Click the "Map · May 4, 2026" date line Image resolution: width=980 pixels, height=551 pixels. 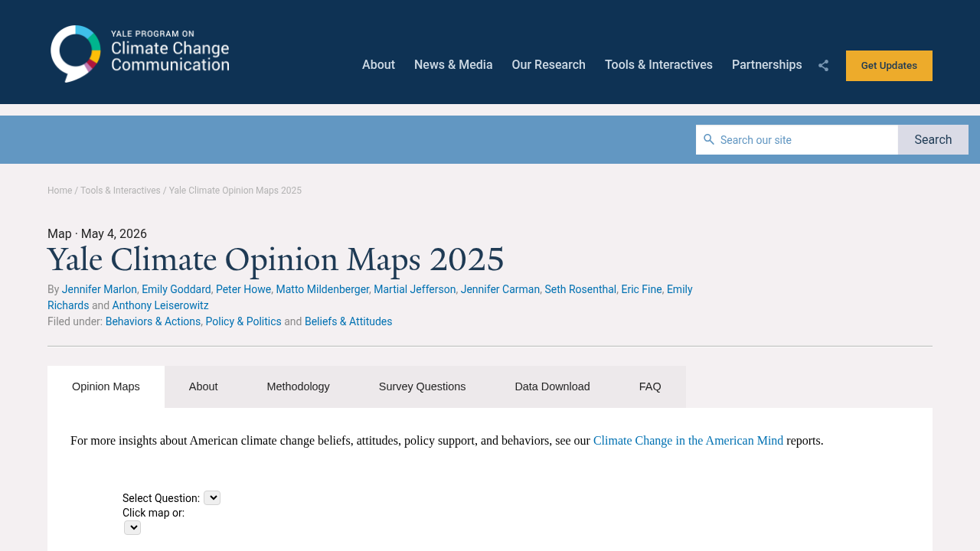point(97,234)
